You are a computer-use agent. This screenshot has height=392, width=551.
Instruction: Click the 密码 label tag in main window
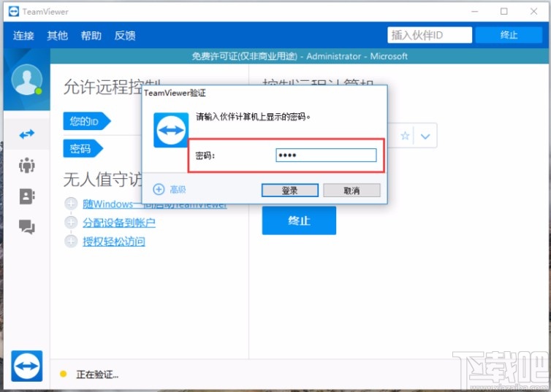[83, 148]
